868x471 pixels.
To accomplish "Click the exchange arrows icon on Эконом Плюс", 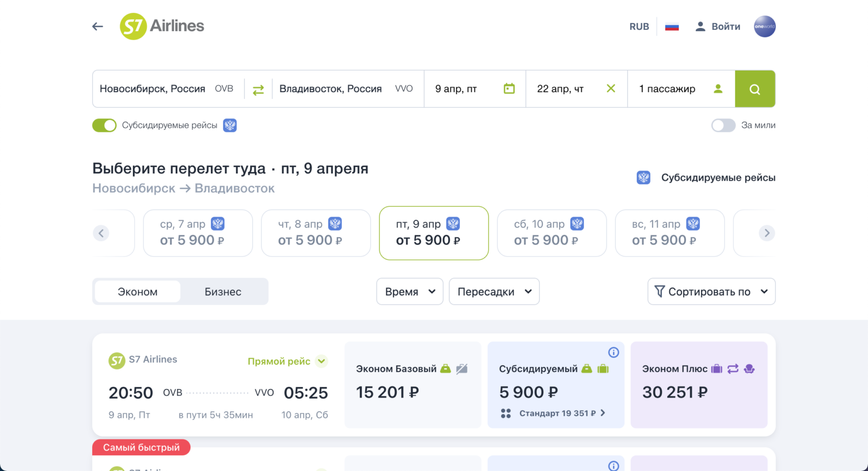I will point(733,369).
